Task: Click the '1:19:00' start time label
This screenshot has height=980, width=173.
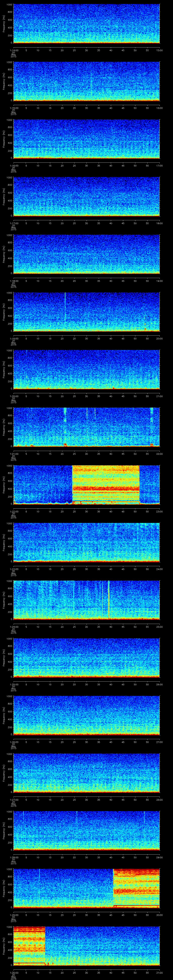Action: point(14,339)
